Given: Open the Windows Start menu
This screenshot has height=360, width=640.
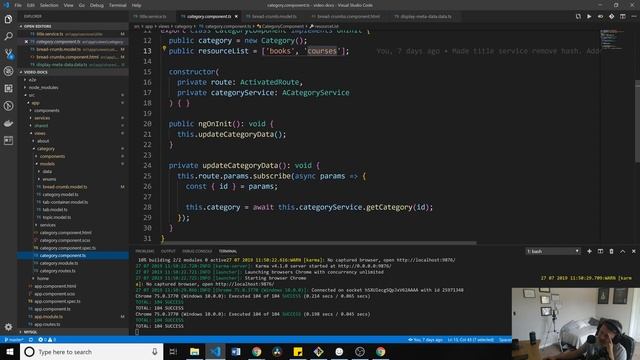Looking at the screenshot, I should 10,351.
